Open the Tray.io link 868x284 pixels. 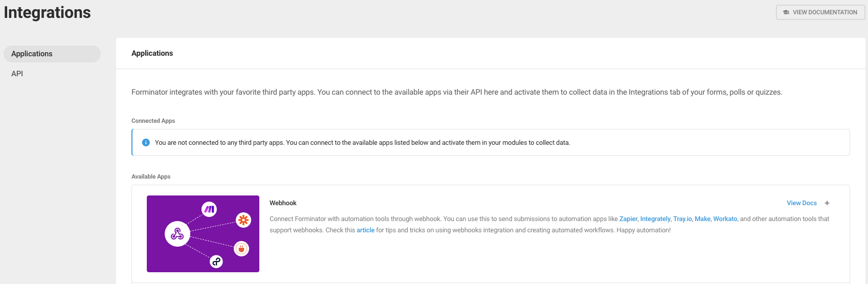[682, 219]
